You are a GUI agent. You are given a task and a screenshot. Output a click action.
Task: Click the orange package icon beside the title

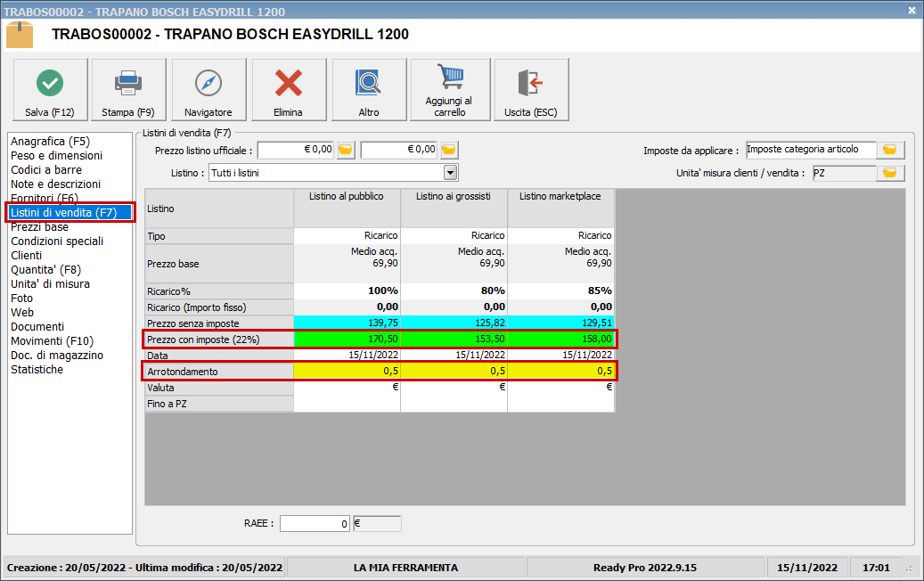click(20, 35)
